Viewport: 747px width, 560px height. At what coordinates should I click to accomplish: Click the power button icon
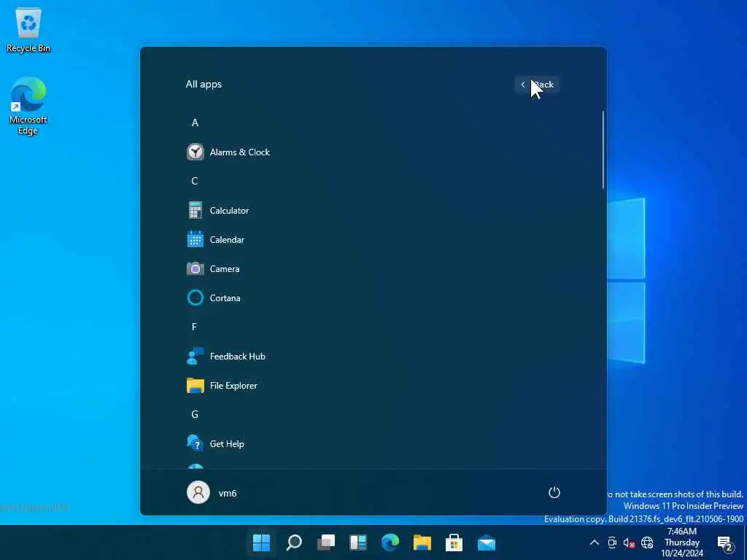tap(554, 492)
